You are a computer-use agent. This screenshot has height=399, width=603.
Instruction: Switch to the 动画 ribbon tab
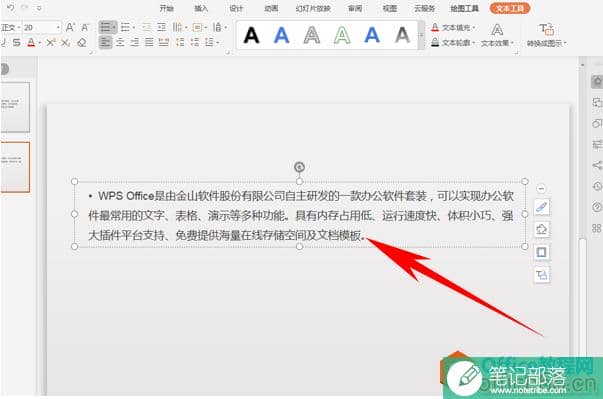[271, 8]
